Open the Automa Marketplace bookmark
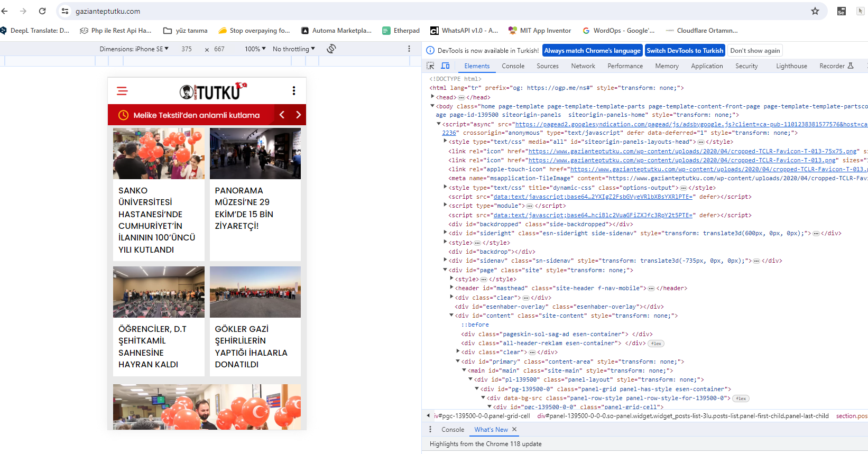868x454 pixels. click(x=336, y=31)
